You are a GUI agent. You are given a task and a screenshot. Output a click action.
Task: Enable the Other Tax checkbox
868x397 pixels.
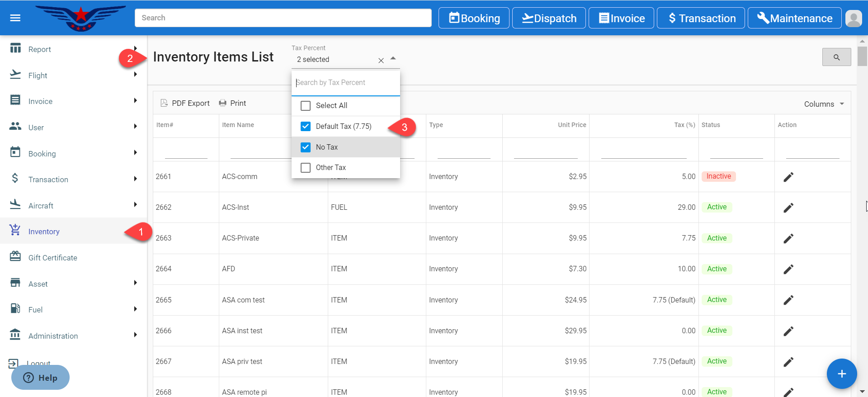click(x=306, y=168)
